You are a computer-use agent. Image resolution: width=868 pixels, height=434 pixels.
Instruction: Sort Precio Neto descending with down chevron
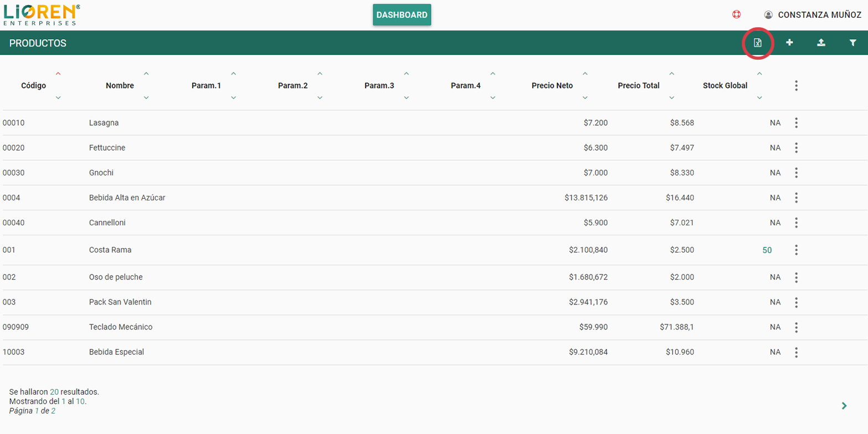[x=585, y=98]
